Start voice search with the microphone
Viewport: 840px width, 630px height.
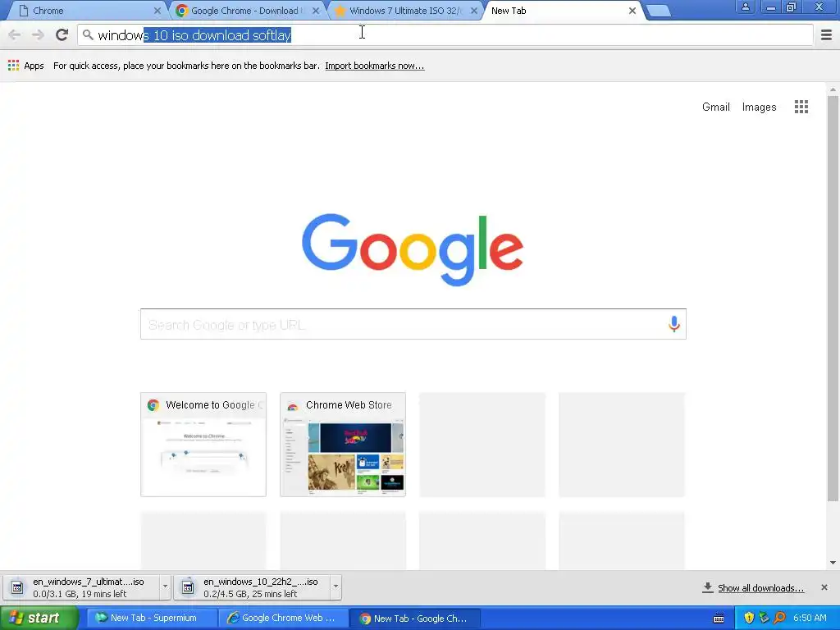click(x=674, y=324)
